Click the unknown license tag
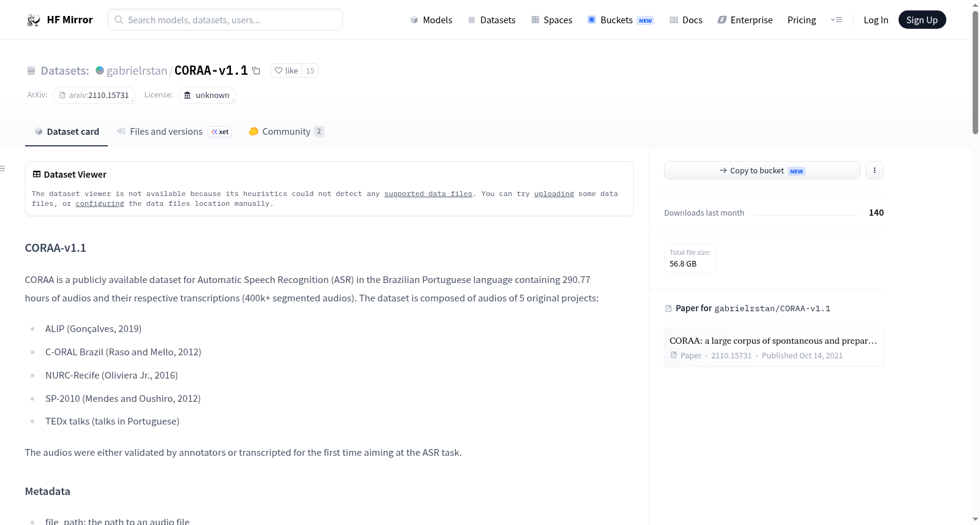This screenshot has width=980, height=525. click(x=207, y=95)
